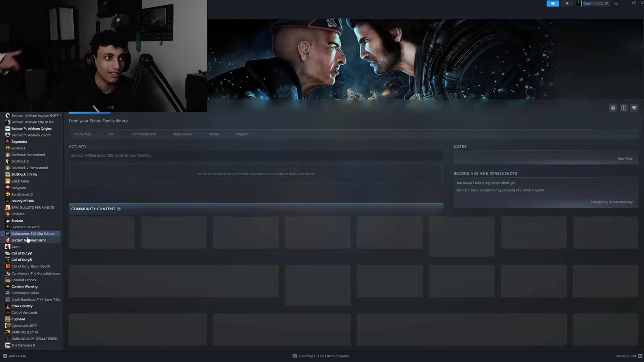The height and width of the screenshot is (362, 644).
Task: Open the announcements megaphone button
Action: coord(552,3)
